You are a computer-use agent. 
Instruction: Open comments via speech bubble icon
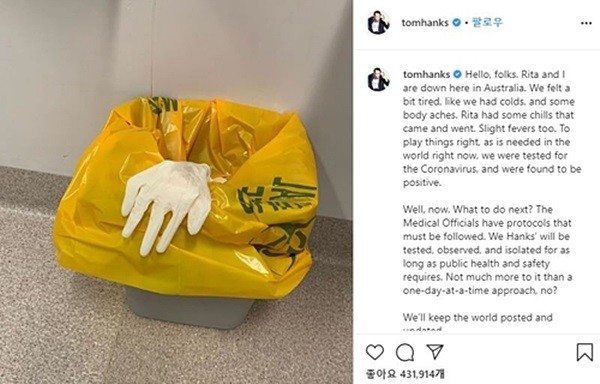tap(405, 352)
